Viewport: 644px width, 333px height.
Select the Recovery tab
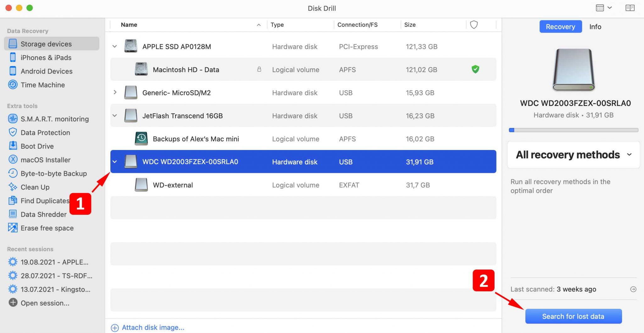[560, 27]
